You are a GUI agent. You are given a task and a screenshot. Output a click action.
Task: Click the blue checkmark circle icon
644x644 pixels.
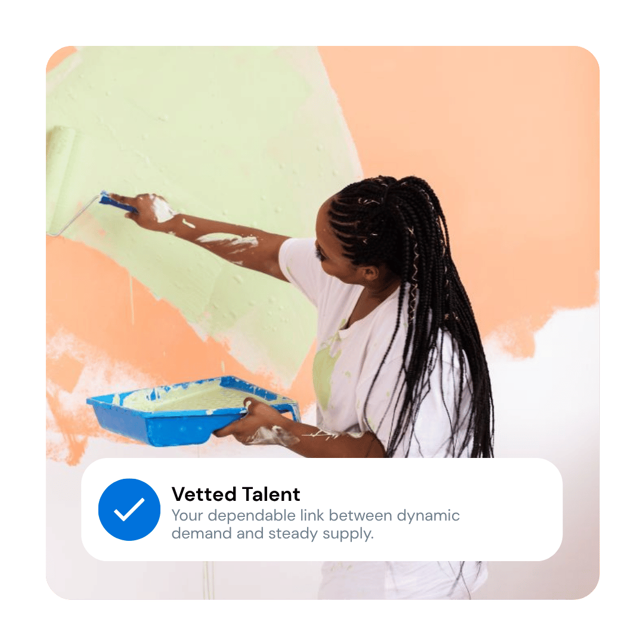[x=129, y=509]
